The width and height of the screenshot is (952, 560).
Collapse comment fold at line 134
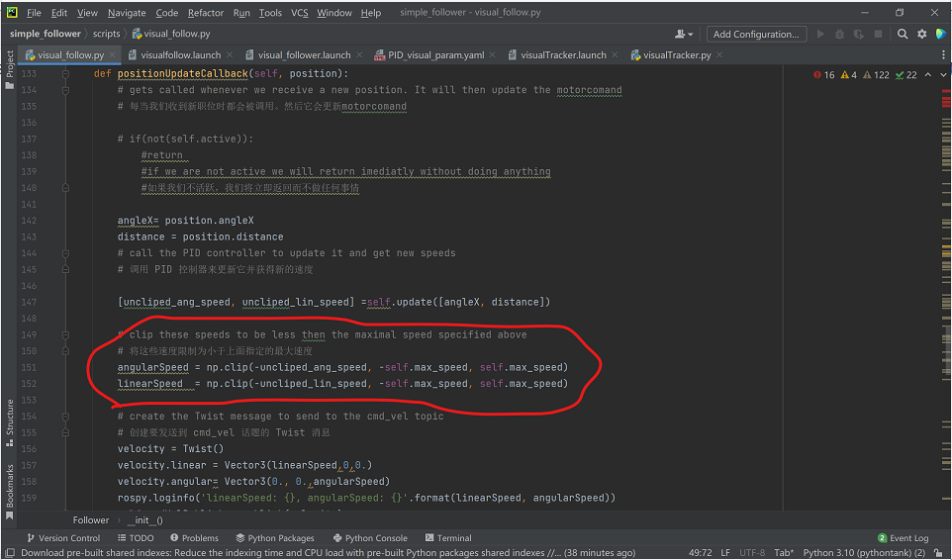tap(65, 90)
